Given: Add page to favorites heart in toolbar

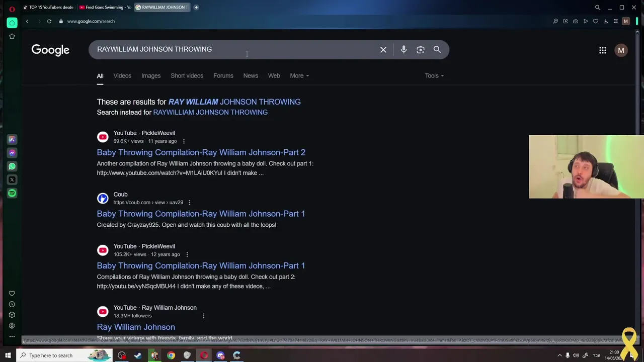Looking at the screenshot, I should coord(596,21).
